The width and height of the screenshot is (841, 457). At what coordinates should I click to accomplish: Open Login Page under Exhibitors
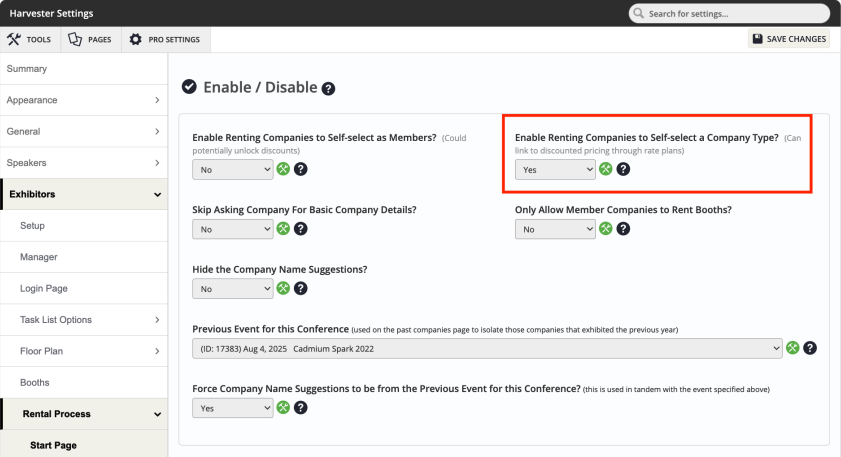[x=84, y=289]
